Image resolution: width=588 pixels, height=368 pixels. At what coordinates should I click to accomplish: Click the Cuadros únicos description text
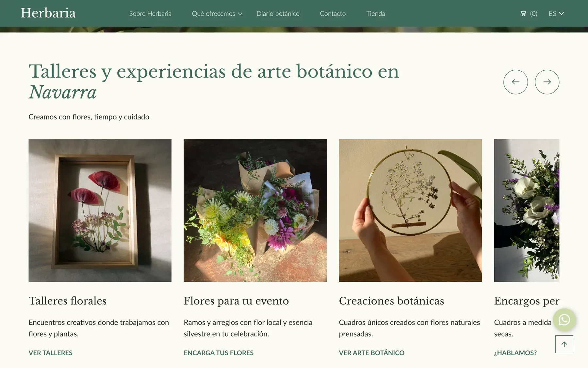[409, 328]
